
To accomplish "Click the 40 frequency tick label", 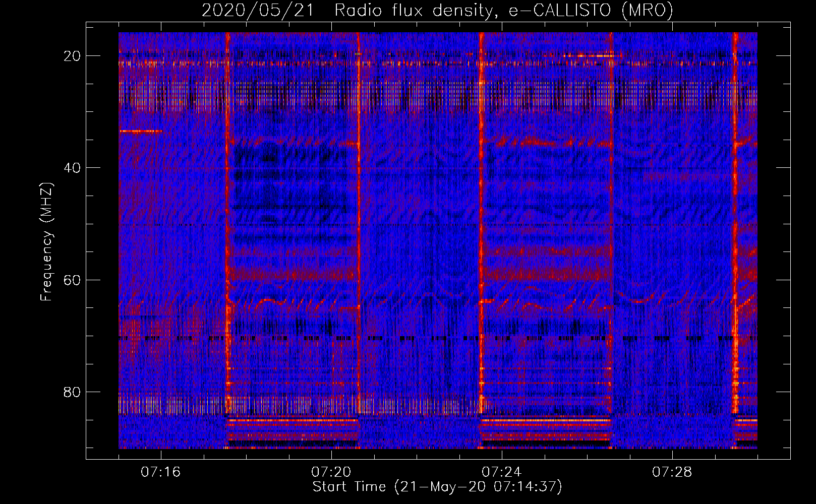I will click(73, 168).
